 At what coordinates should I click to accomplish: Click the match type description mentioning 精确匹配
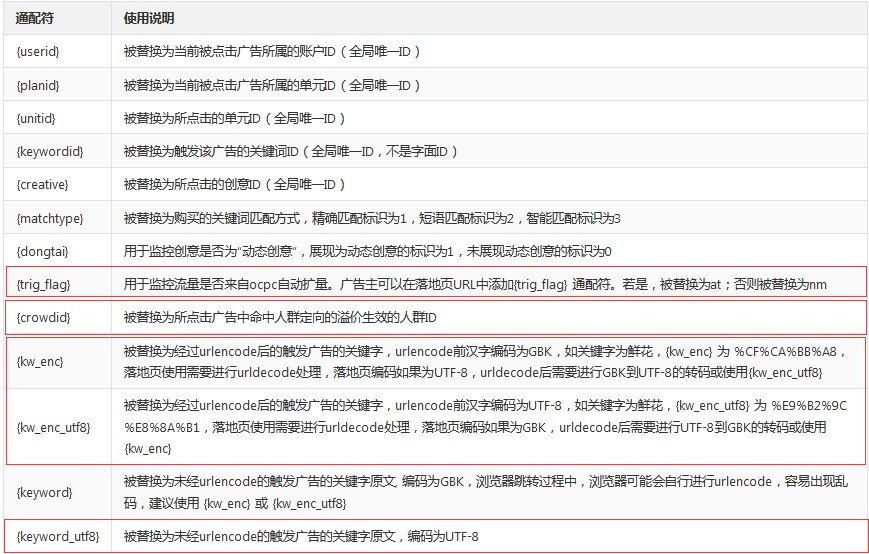372,218
